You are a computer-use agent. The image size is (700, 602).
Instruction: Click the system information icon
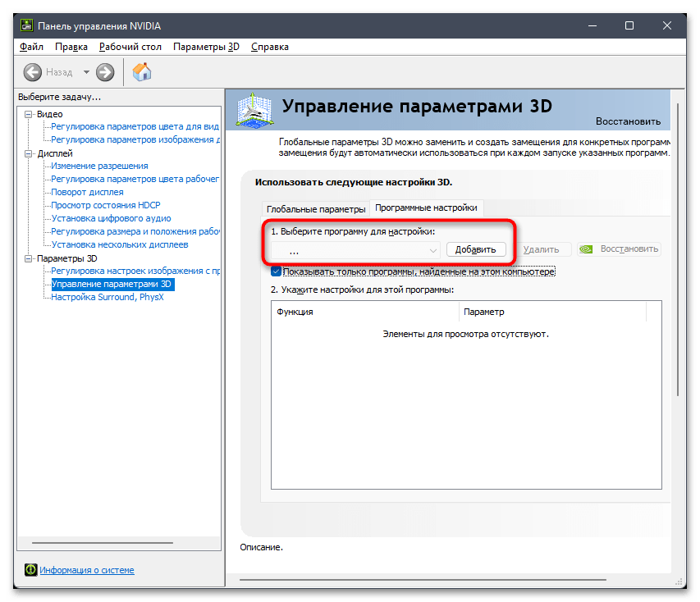point(31,570)
